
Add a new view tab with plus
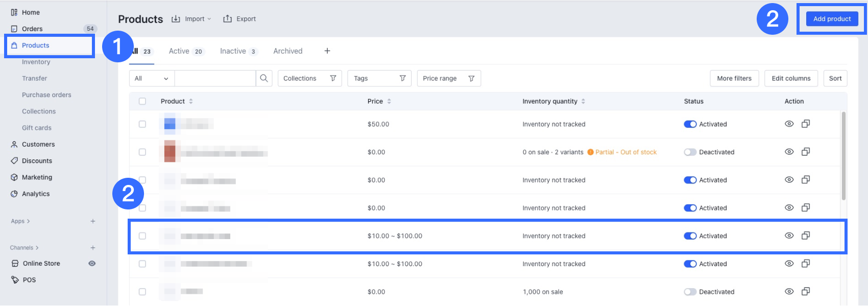[327, 51]
